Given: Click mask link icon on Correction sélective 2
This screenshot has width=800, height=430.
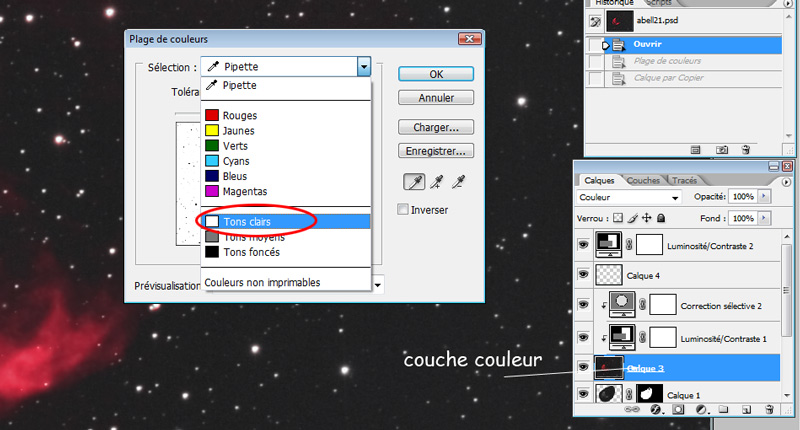Looking at the screenshot, I should (642, 305).
